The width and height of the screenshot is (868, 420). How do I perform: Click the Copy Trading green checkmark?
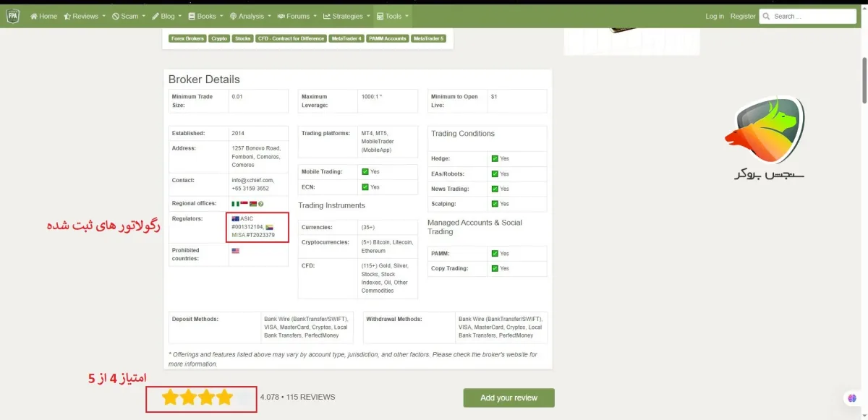tap(495, 268)
